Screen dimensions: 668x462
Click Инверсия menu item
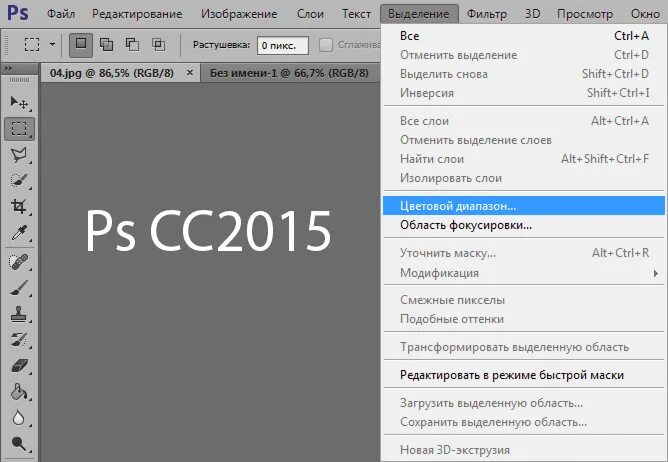tap(524, 92)
